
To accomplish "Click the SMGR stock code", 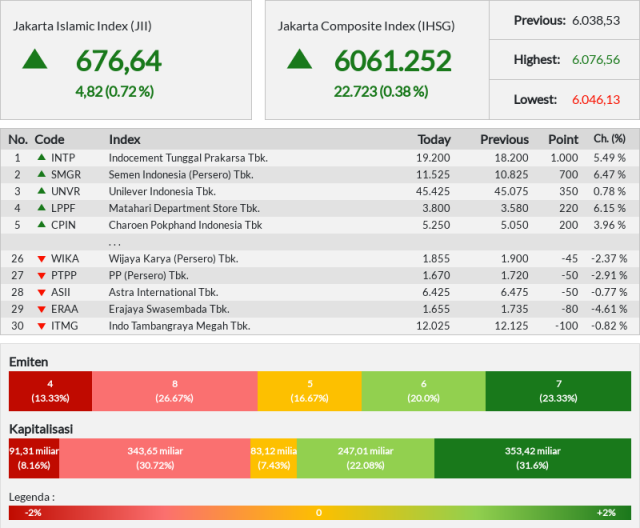I will point(66,174).
